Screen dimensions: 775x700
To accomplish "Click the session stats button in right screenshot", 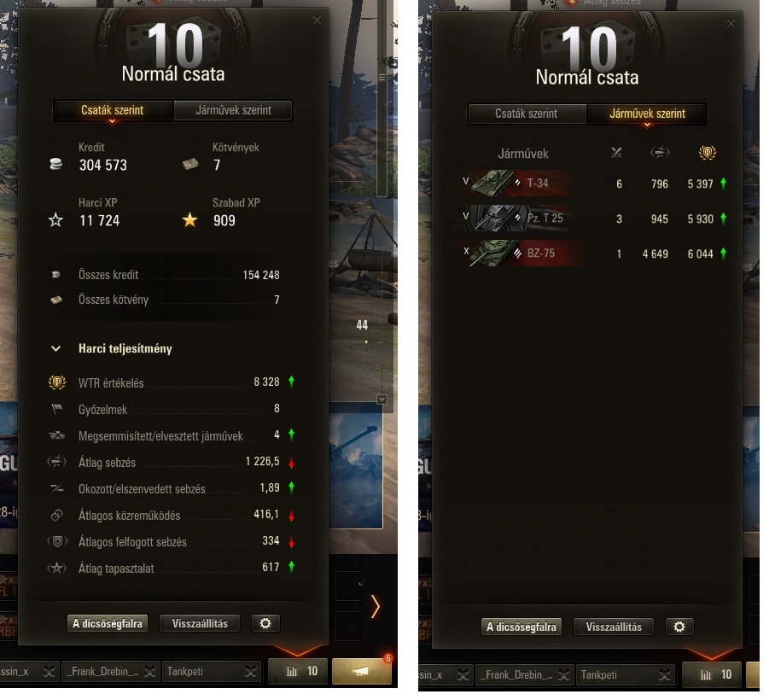I will click(712, 674).
